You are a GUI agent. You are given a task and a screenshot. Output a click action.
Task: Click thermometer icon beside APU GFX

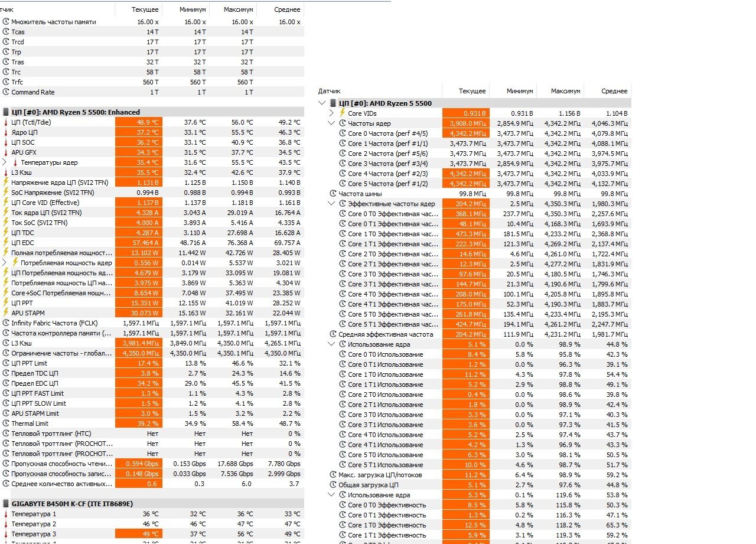[6, 152]
